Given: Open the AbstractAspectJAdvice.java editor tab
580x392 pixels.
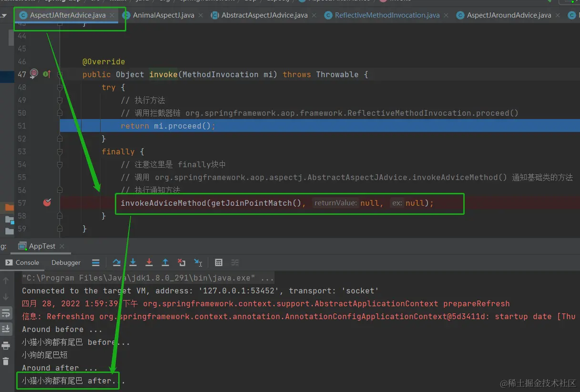Looking at the screenshot, I should point(265,15).
